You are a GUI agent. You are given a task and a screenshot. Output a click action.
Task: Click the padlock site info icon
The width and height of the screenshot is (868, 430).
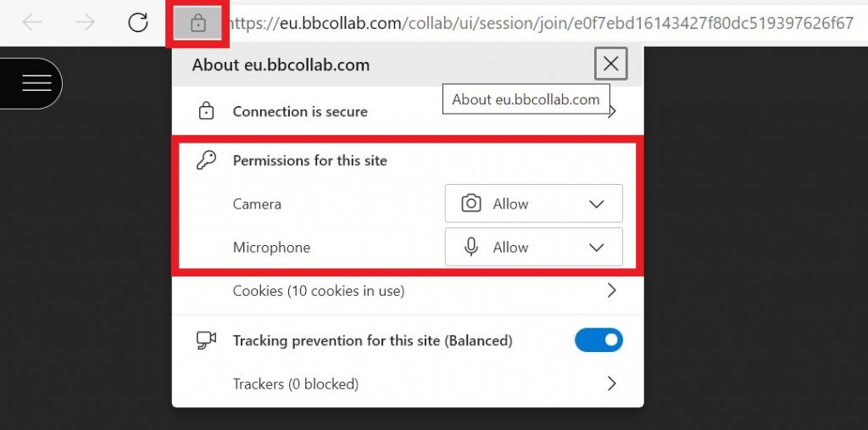198,23
